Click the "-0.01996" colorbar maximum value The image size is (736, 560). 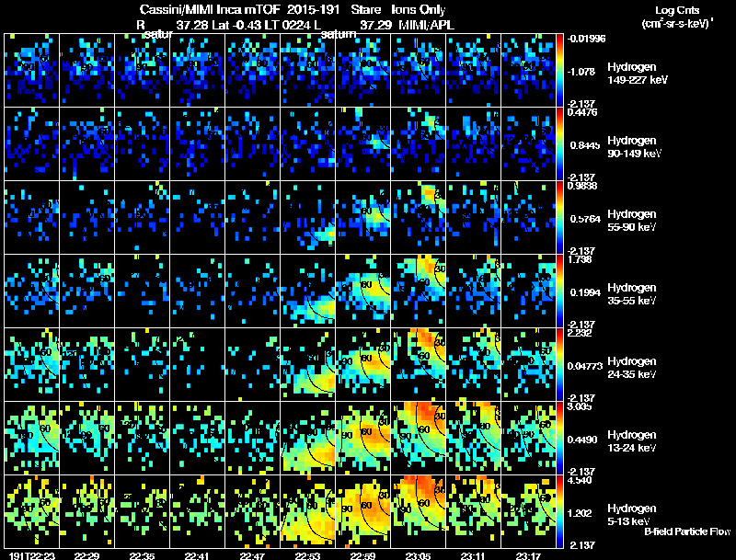586,39
